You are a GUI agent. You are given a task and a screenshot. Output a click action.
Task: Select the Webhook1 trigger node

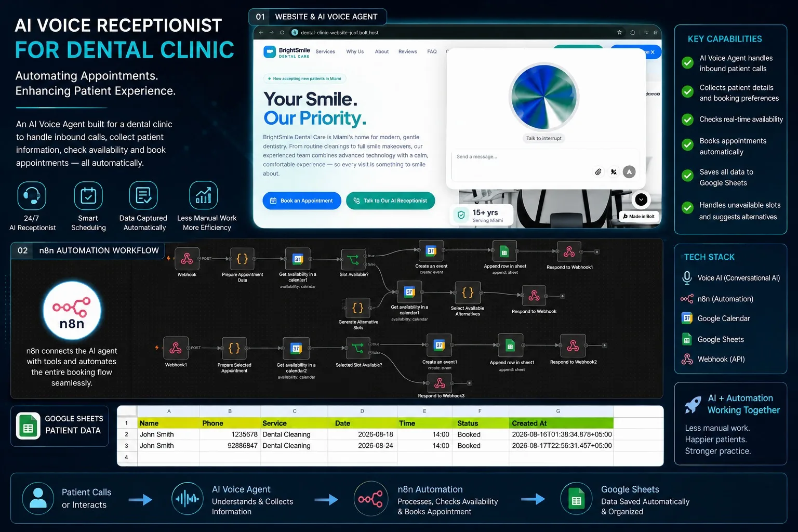[x=176, y=348]
